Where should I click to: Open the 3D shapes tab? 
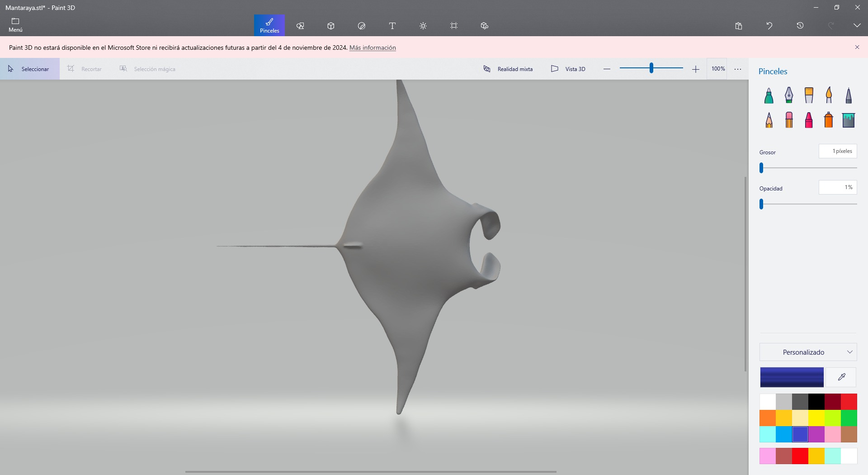[331, 26]
